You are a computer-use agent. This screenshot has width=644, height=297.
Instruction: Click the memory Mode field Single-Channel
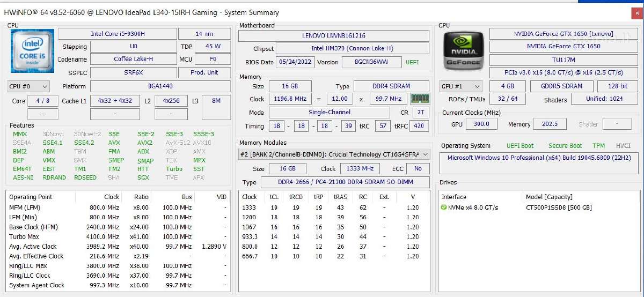(330, 113)
